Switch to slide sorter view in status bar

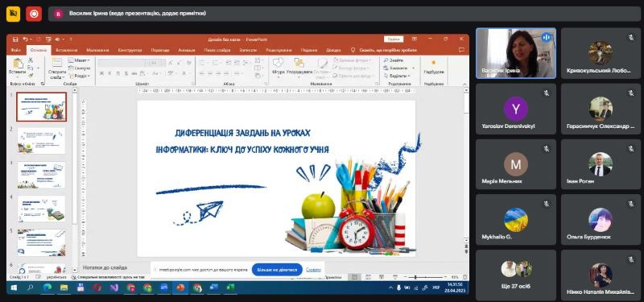(368, 278)
